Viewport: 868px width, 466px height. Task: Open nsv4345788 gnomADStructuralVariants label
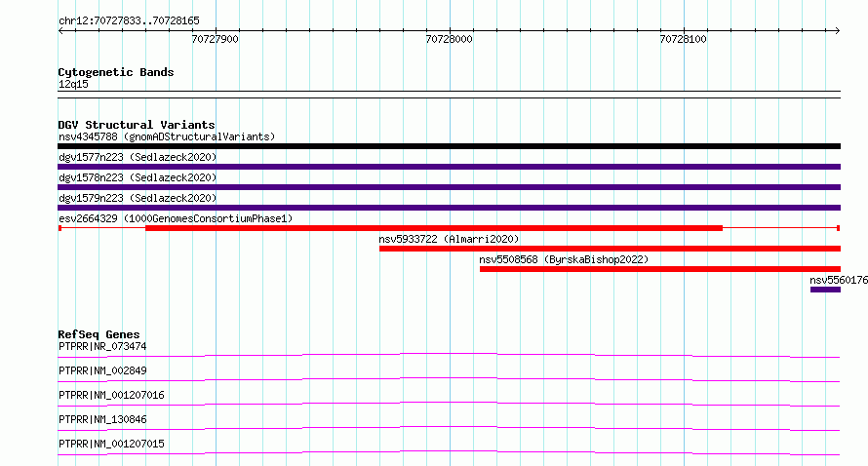(x=167, y=136)
